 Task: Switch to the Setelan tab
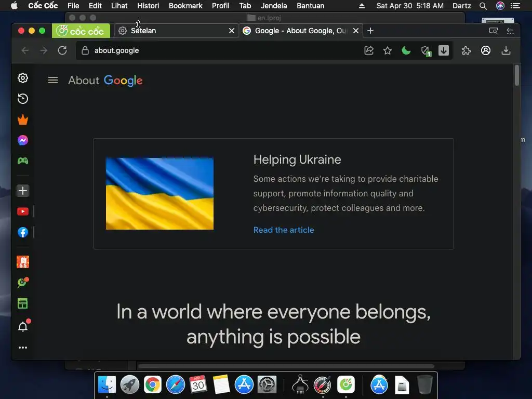tap(176, 31)
